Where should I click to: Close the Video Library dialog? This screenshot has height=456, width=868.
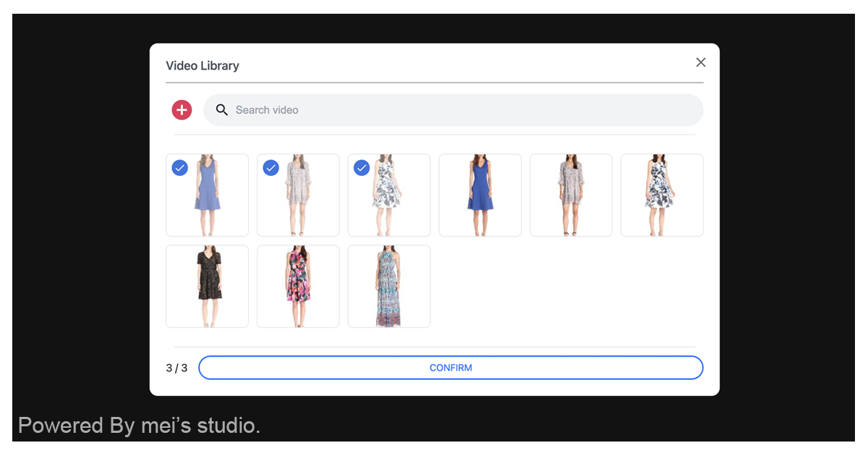(x=700, y=62)
